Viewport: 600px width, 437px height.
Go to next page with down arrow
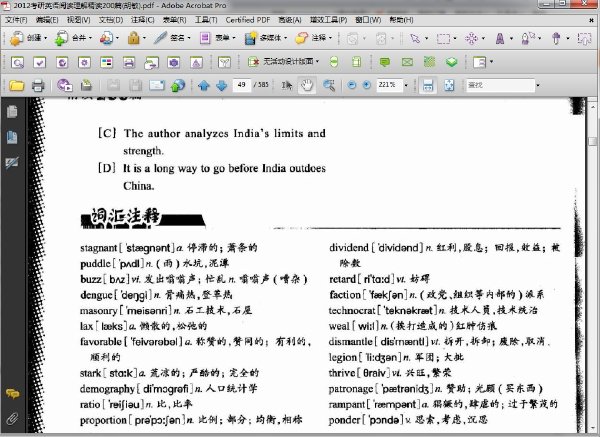click(x=222, y=85)
